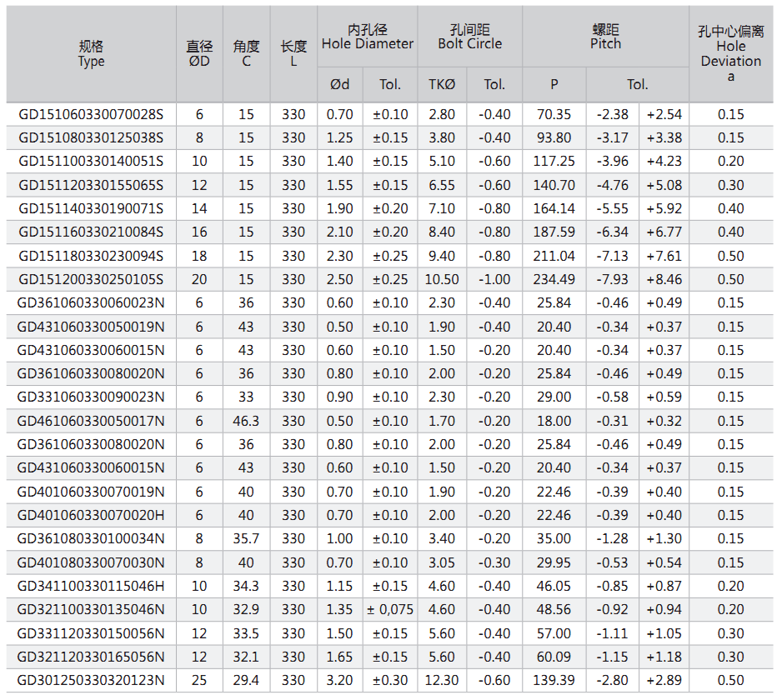The width and height of the screenshot is (782, 700).
Task: Click bolt circle value 10.50
Action: (x=442, y=280)
